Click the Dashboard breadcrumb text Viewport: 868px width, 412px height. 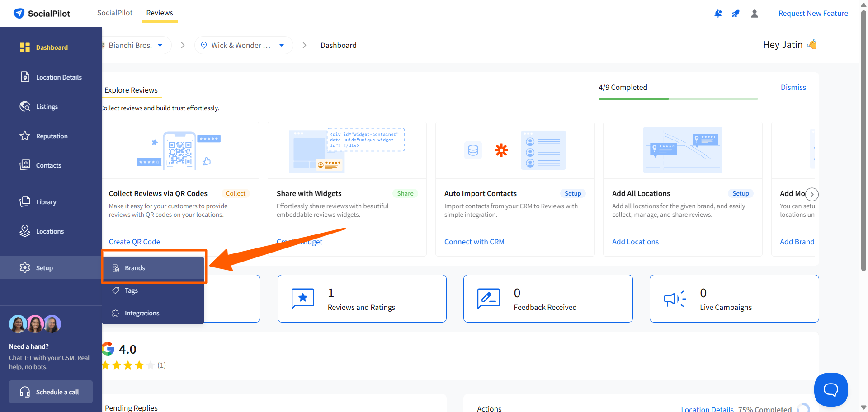point(339,45)
